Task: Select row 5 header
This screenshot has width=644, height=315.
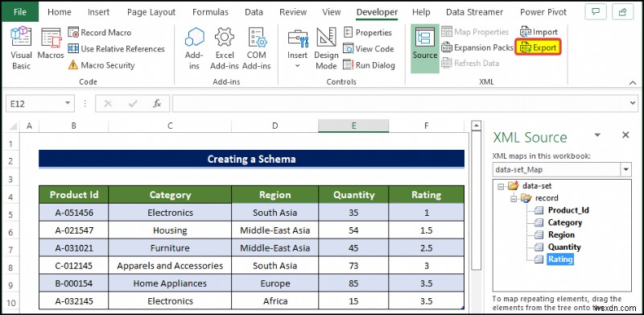Action: click(10, 214)
